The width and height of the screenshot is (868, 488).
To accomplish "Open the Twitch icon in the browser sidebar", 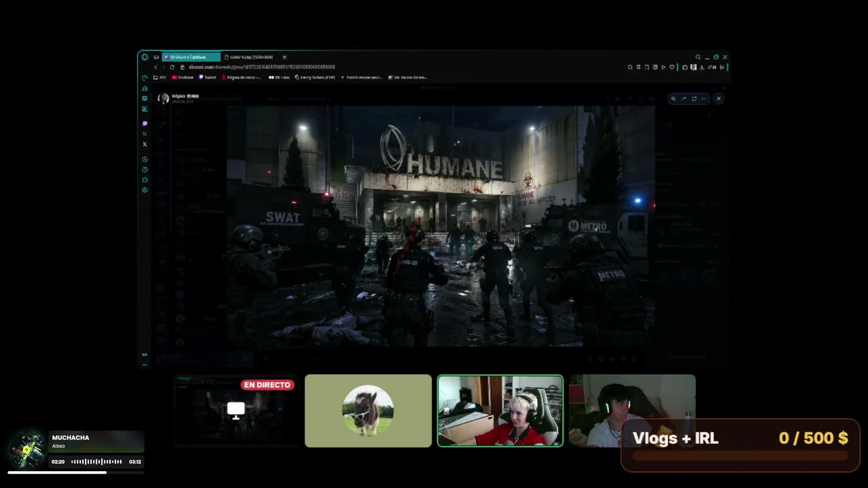I will (144, 123).
